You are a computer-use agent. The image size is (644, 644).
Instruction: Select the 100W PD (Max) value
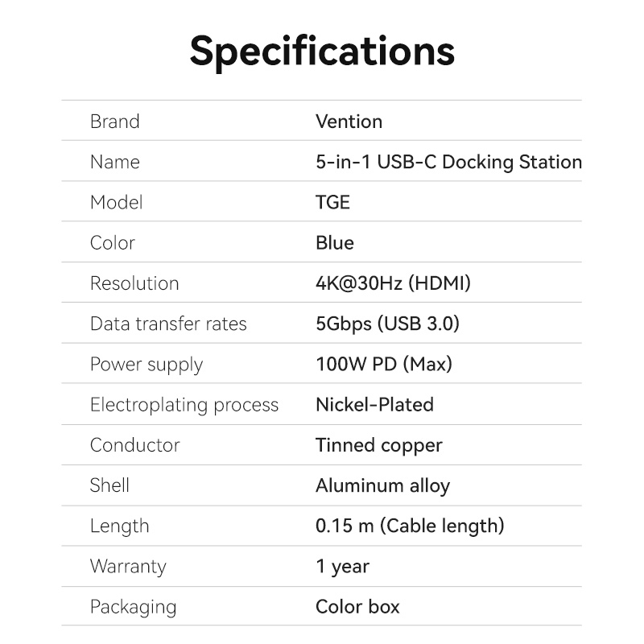[384, 364]
